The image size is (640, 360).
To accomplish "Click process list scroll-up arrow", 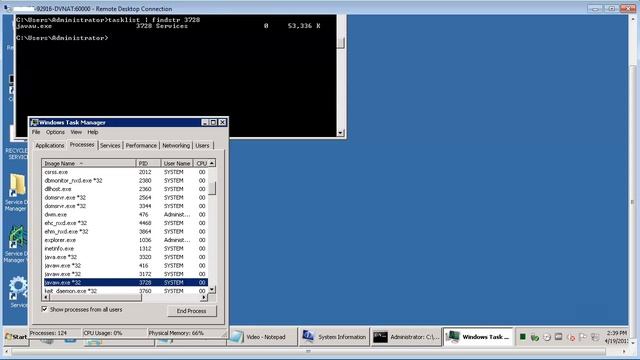I will pos(212,163).
